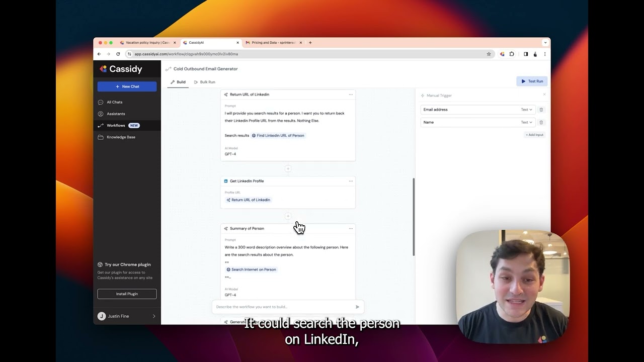The width and height of the screenshot is (644, 362).
Task: Click Cold Outbound Email Generator title
Action: 205,69
